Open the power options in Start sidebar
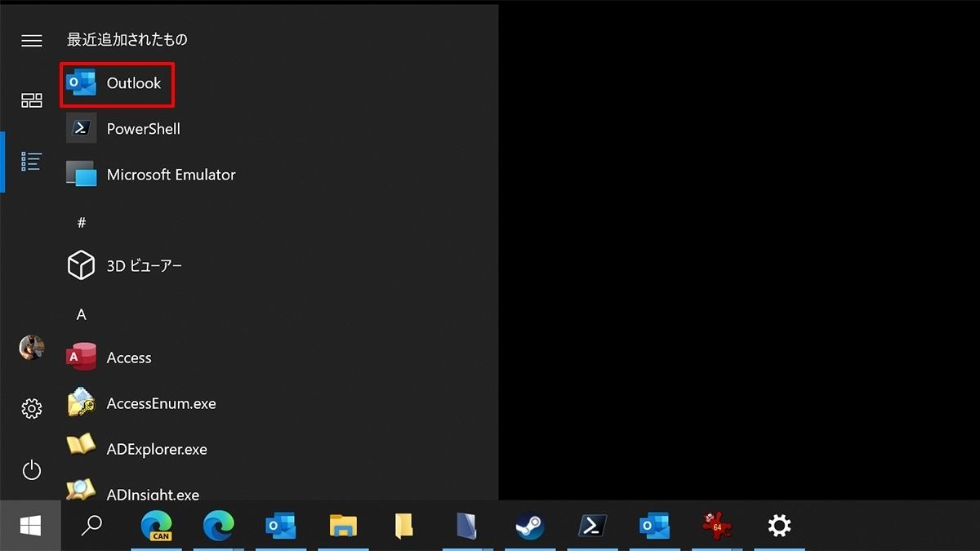This screenshot has width=980, height=551. (x=32, y=469)
